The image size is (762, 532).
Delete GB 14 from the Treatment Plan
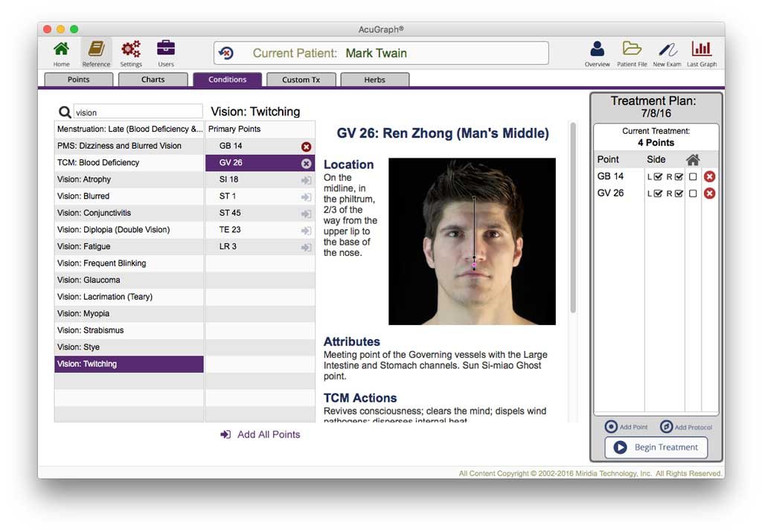(709, 177)
